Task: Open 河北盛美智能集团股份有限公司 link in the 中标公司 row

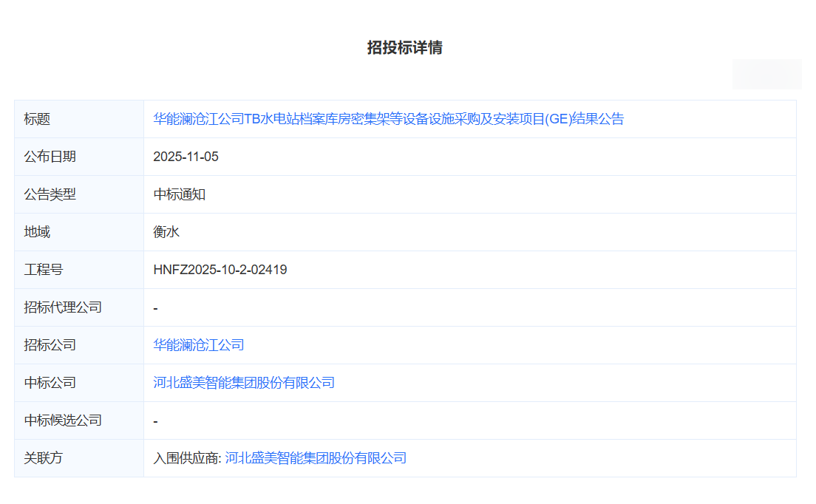Action: click(244, 383)
